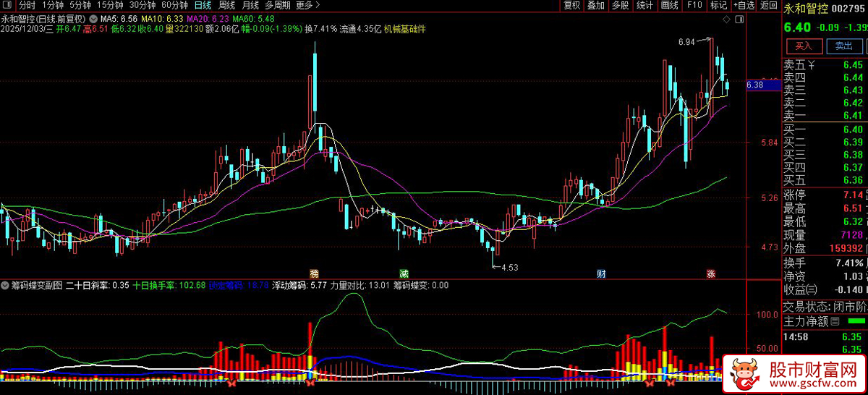This screenshot has height=395, width=868.
Task: Select the 30分钟 period tab
Action: 142,5
